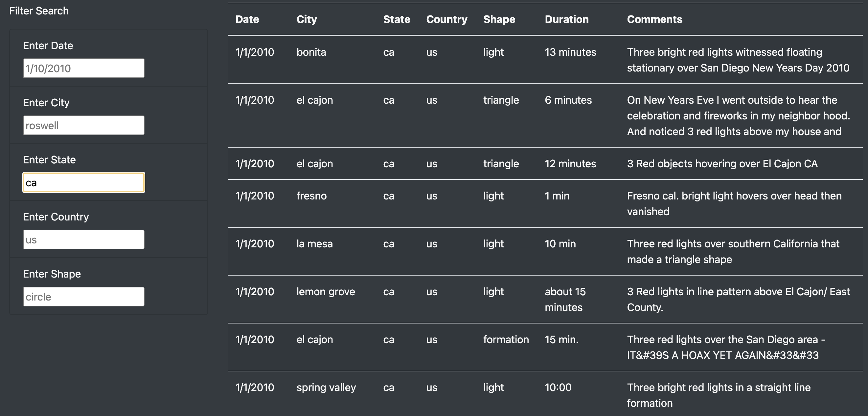Click the Filter Search heading

pyautogui.click(x=39, y=11)
